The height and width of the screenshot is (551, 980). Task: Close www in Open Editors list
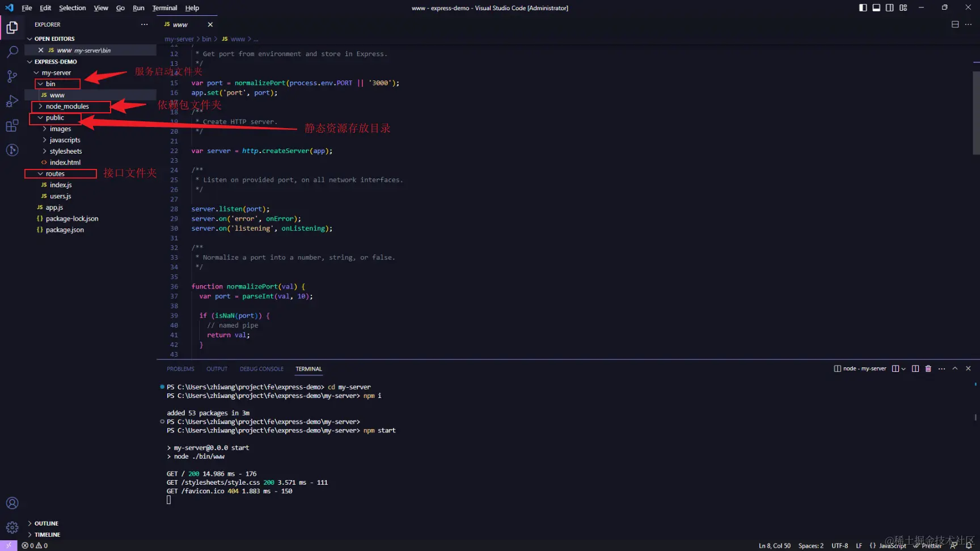41,50
